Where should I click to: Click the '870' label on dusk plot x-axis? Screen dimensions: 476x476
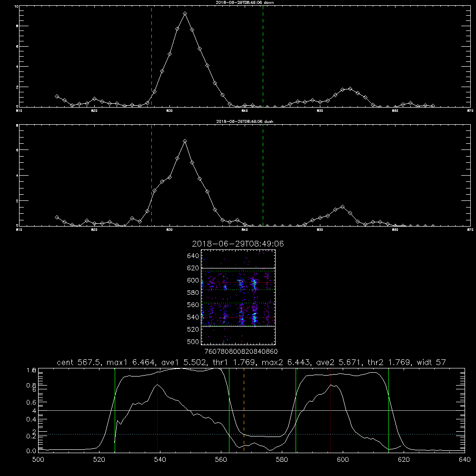click(x=470, y=230)
